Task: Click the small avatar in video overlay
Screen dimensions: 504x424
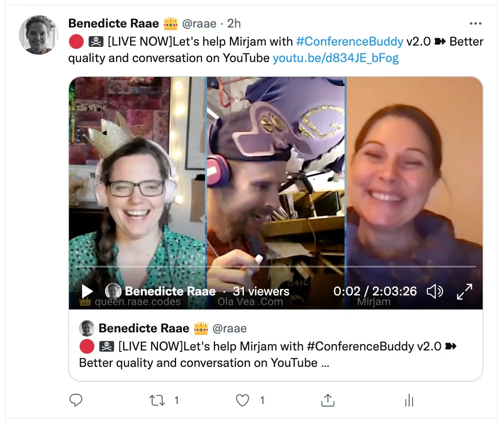Action: [x=113, y=291]
